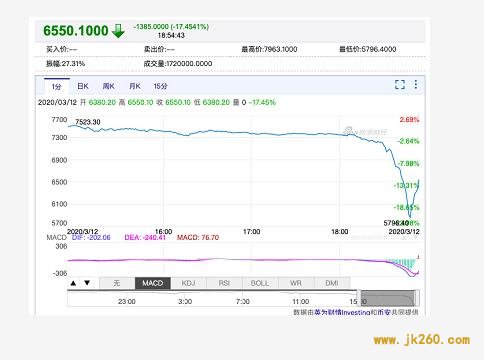
Task: Enable the MACD indicator
Action: point(153,283)
